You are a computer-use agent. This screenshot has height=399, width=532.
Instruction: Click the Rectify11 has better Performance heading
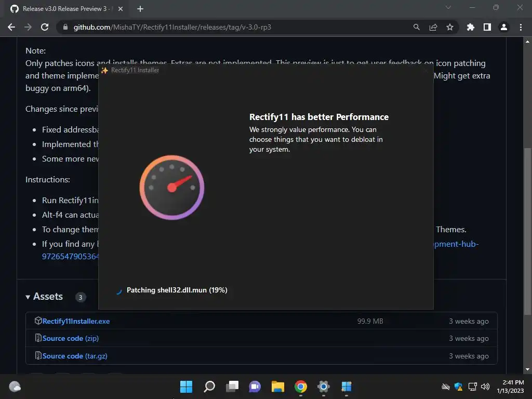pyautogui.click(x=319, y=117)
